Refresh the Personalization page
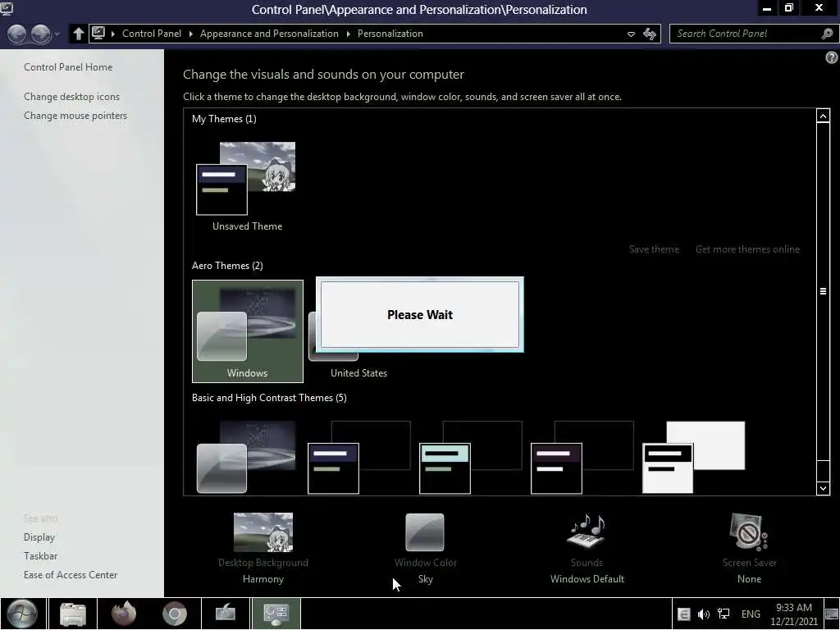 650,34
